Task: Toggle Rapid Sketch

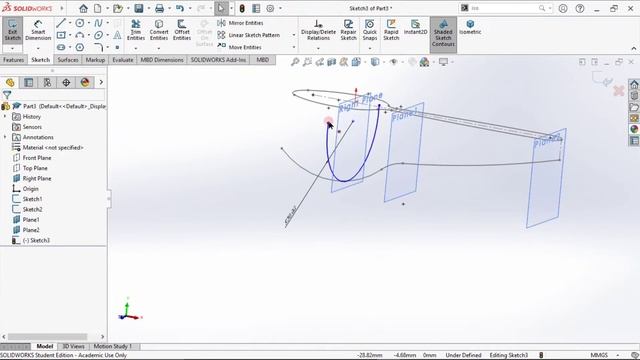Action: (391, 30)
